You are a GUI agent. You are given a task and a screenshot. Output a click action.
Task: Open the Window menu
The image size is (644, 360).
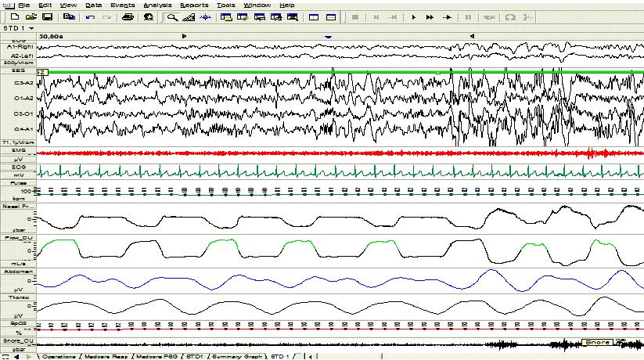click(x=257, y=5)
